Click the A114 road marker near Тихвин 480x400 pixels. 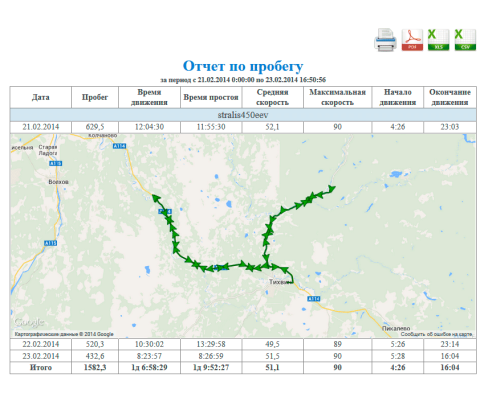313,299
